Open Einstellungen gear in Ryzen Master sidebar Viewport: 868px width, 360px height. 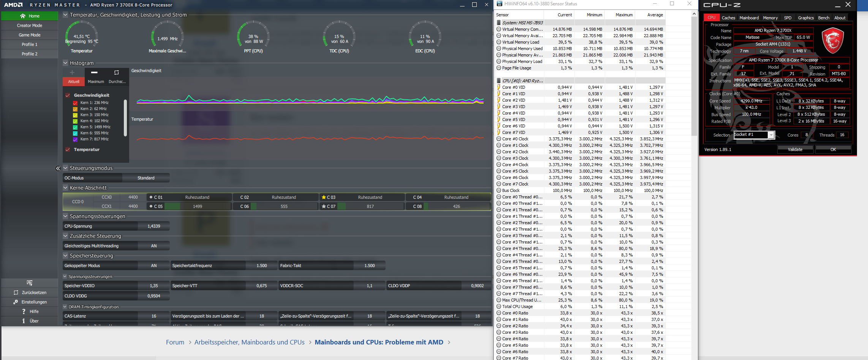click(x=16, y=302)
